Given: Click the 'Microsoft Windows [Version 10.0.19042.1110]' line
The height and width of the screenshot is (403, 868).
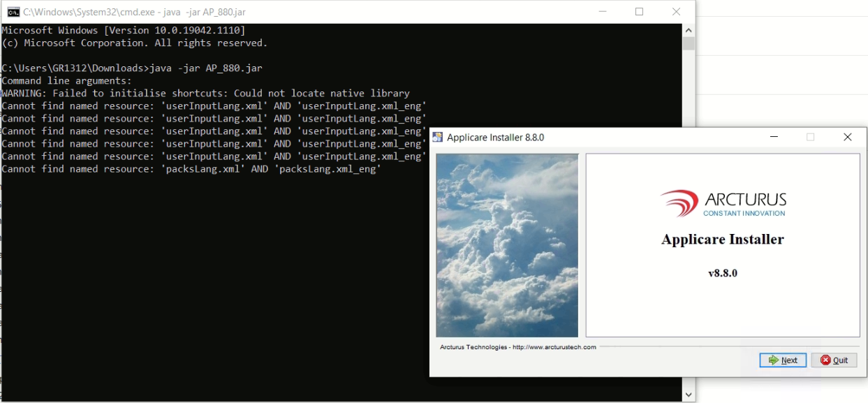Looking at the screenshot, I should [124, 31].
